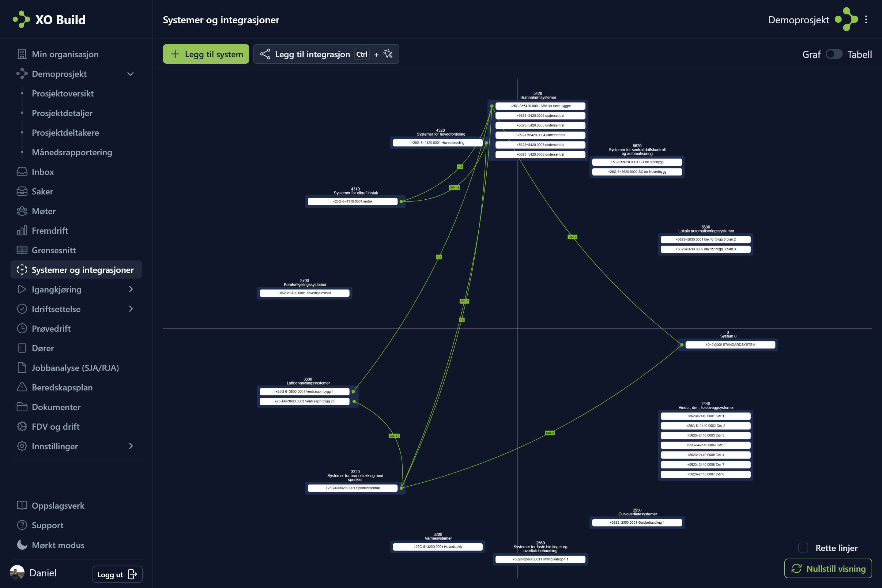The height and width of the screenshot is (588, 882).
Task: Open Møter via its people icon
Action: pyautogui.click(x=22, y=211)
